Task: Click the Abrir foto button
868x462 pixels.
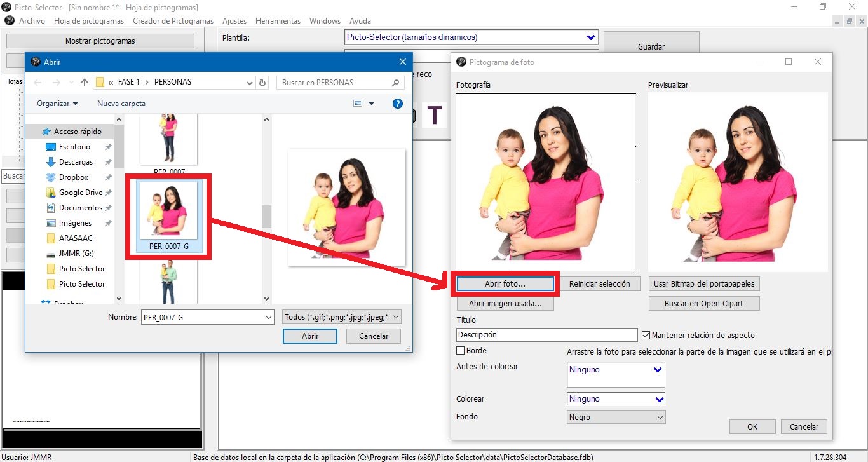Action: tap(505, 283)
